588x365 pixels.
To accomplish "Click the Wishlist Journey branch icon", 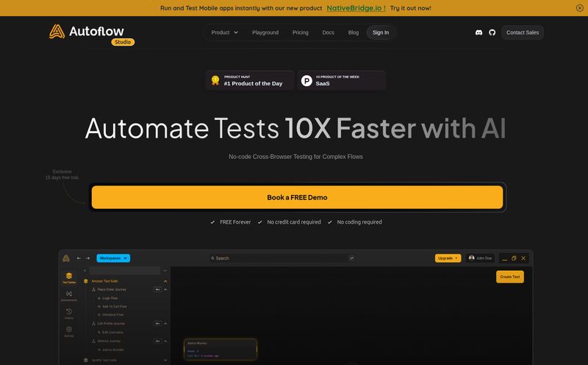I will coord(94,341).
